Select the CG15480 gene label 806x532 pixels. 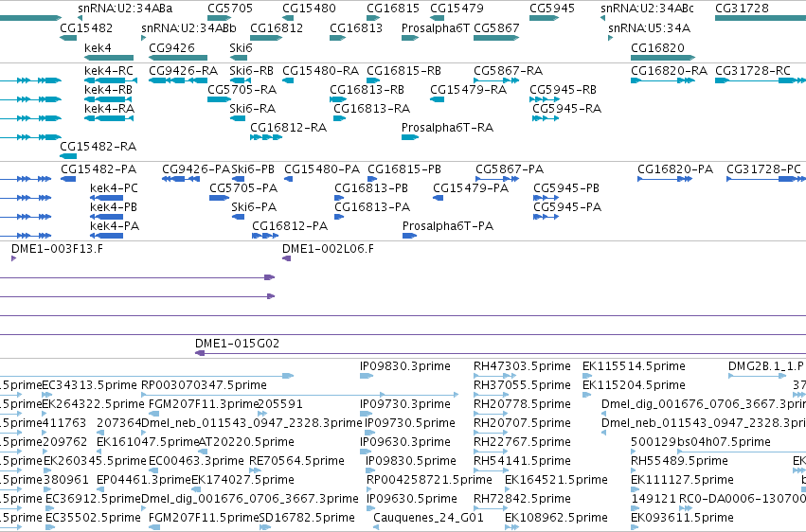tap(309, 9)
